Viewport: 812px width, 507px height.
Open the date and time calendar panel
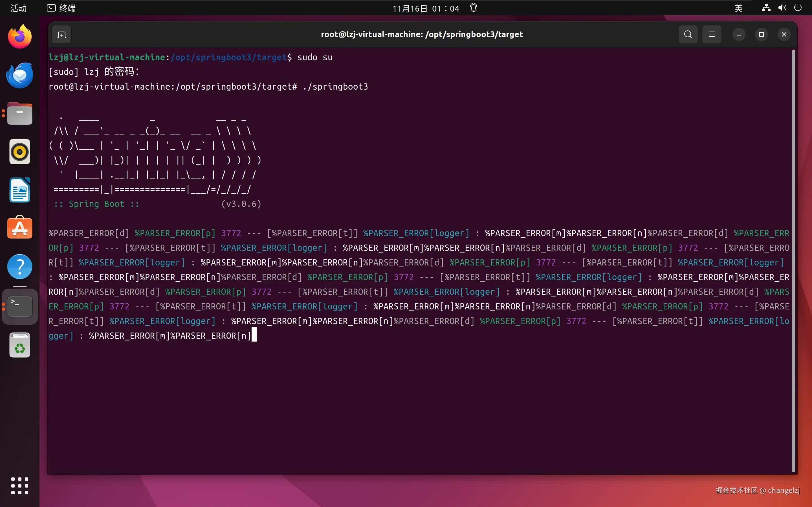pos(426,8)
